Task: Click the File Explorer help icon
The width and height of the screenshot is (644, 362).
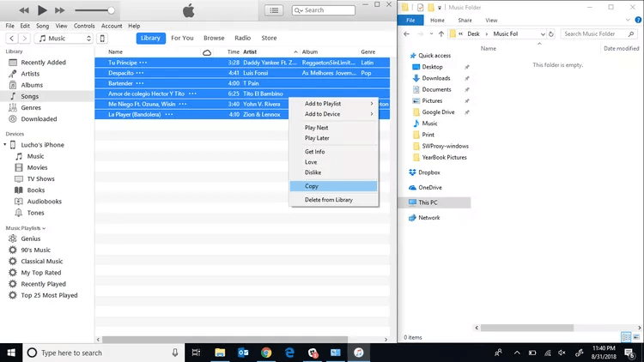Action: point(637,20)
